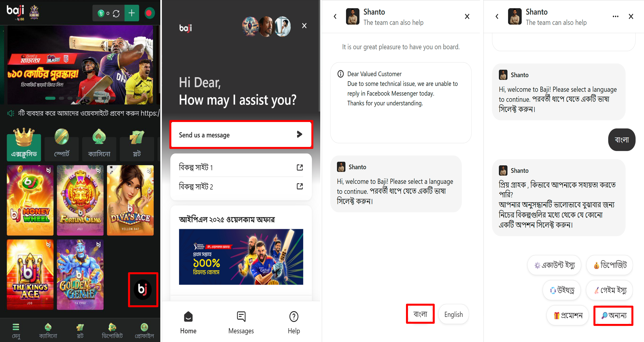Tap প্রোফাইল in the bottom navigation
Viewport: 644px width, 342px height.
click(144, 331)
